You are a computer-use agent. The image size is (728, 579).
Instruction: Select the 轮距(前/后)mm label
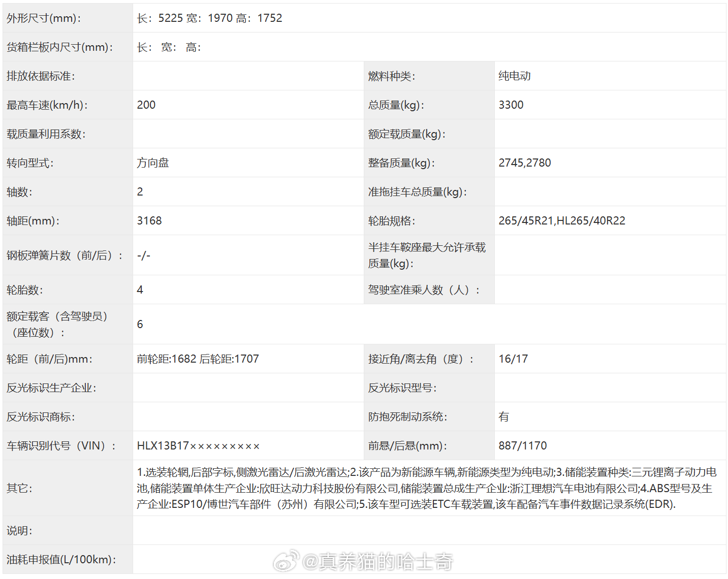(49, 359)
